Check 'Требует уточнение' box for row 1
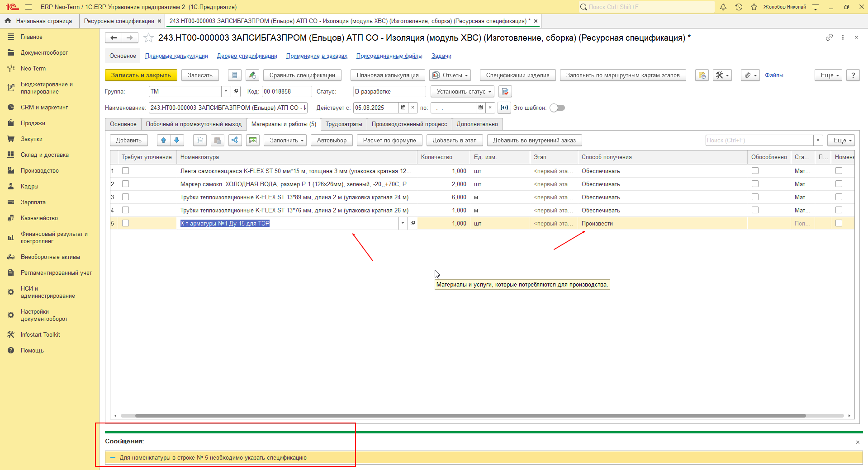Screen dimensions: 868x470 126,171
